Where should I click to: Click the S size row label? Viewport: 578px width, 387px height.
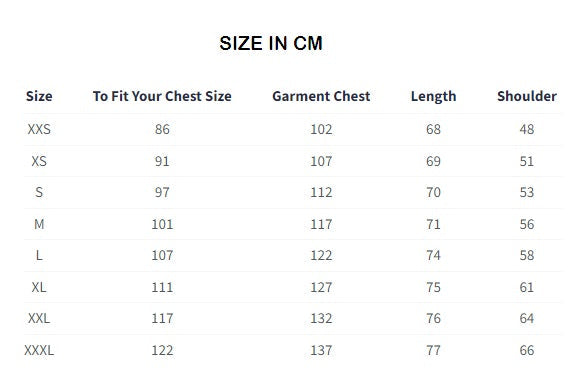coord(39,192)
